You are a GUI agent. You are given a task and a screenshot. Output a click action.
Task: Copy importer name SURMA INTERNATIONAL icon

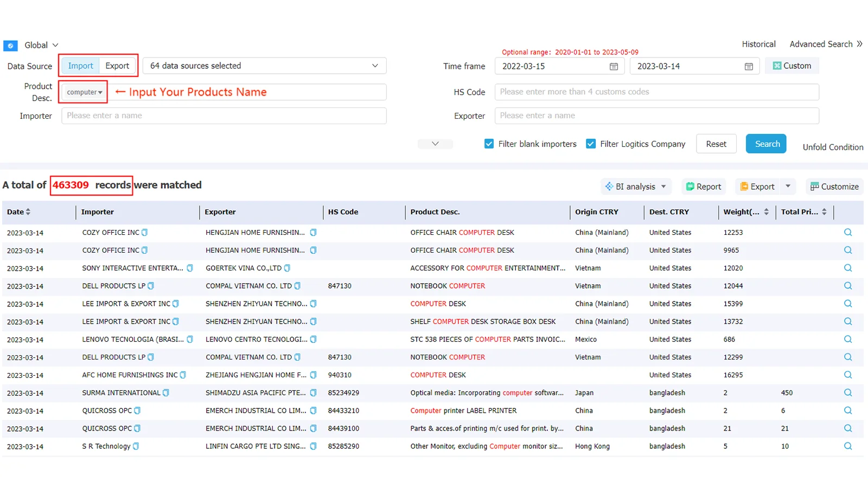166,393
